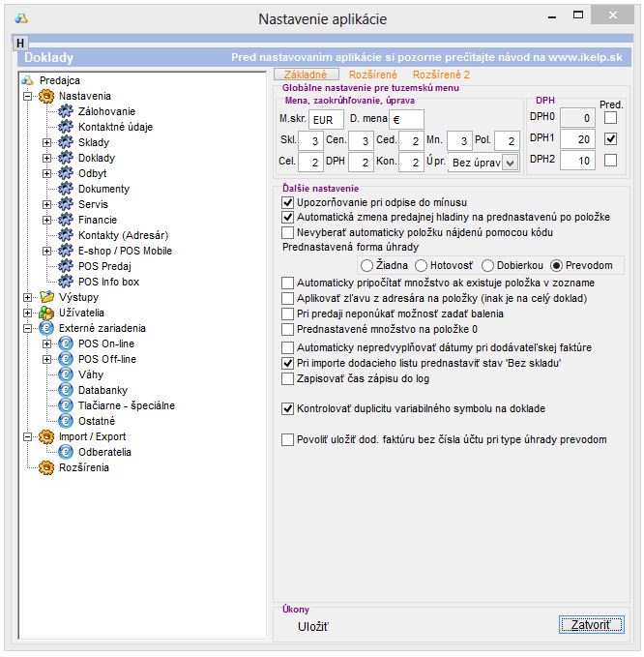Switch to the Rozšírené tab
This screenshot has width=644, height=657.
coord(372,74)
